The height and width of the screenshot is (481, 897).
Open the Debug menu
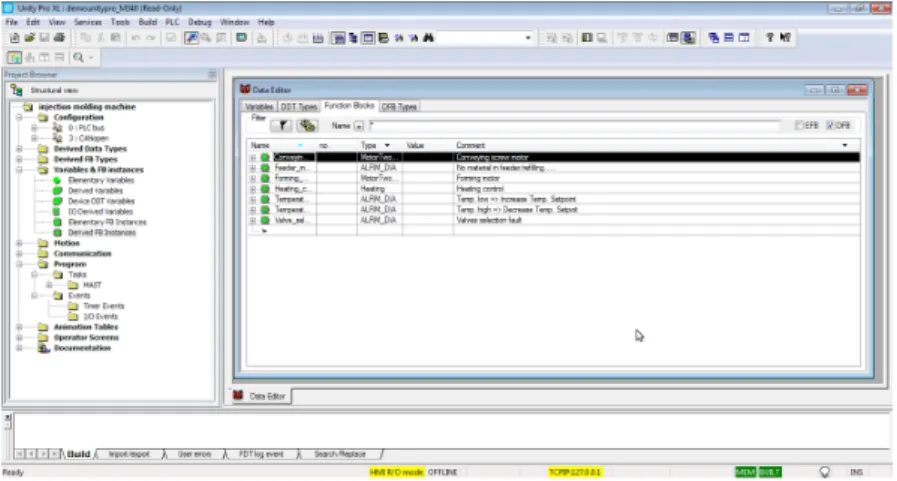(200, 22)
